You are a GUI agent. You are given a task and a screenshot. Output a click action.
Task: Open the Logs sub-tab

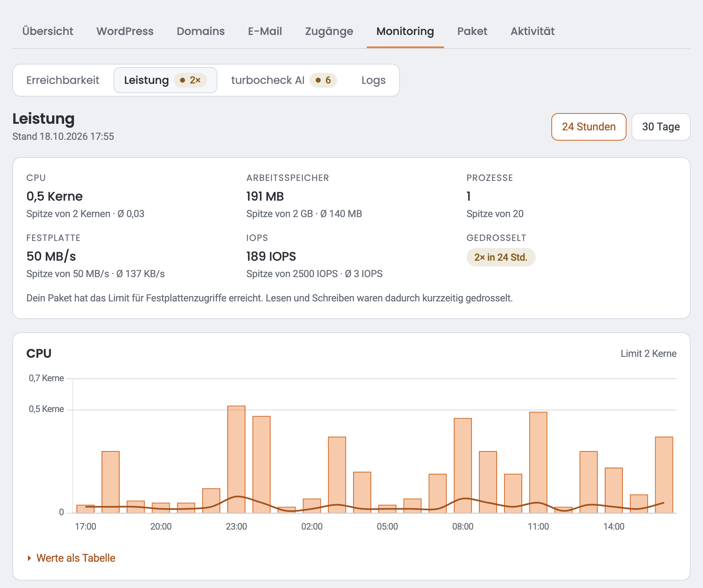[x=373, y=80]
